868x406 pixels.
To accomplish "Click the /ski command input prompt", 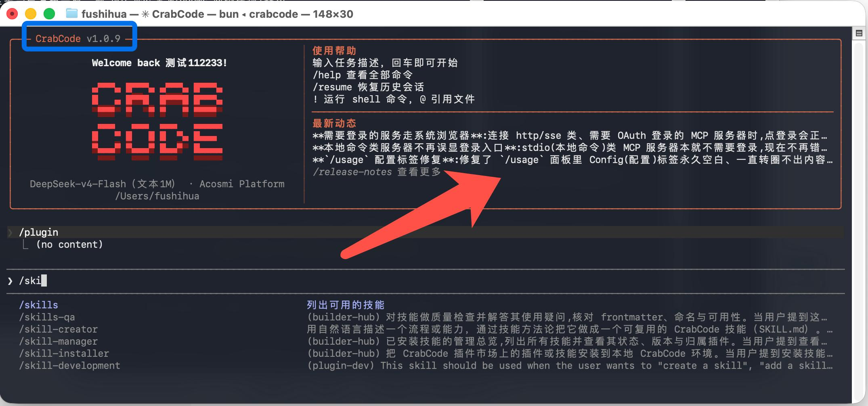I will 426,281.
